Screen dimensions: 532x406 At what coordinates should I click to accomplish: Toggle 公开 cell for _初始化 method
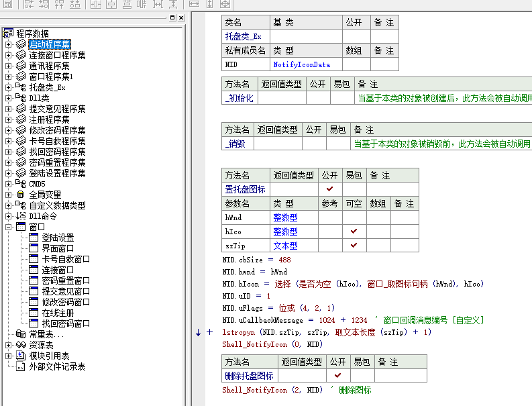[x=318, y=98]
